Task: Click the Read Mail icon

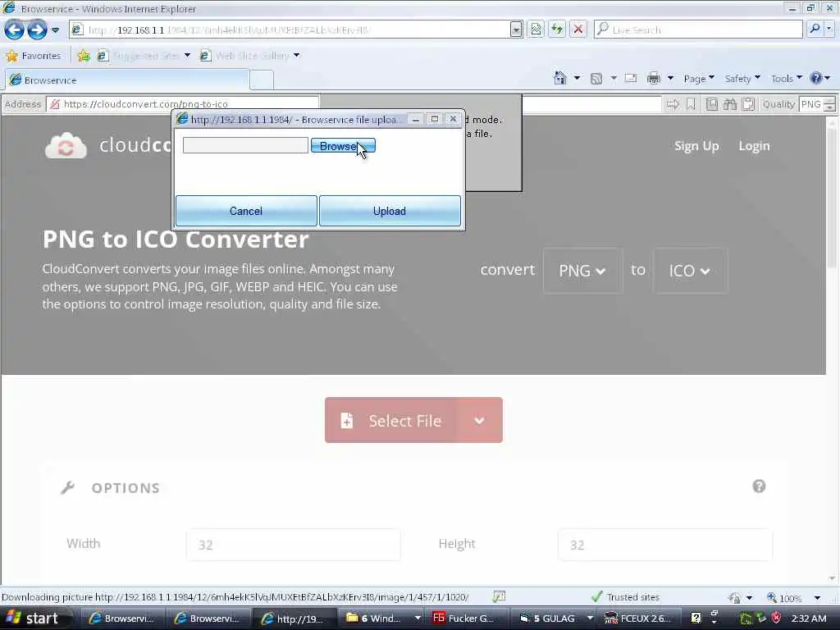Action: (631, 79)
